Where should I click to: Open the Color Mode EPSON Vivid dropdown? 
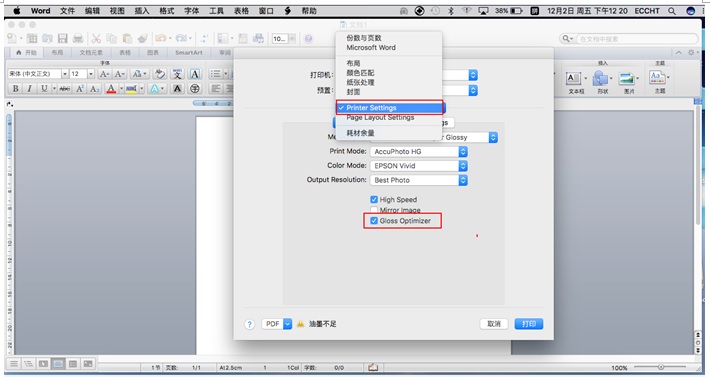tap(419, 166)
